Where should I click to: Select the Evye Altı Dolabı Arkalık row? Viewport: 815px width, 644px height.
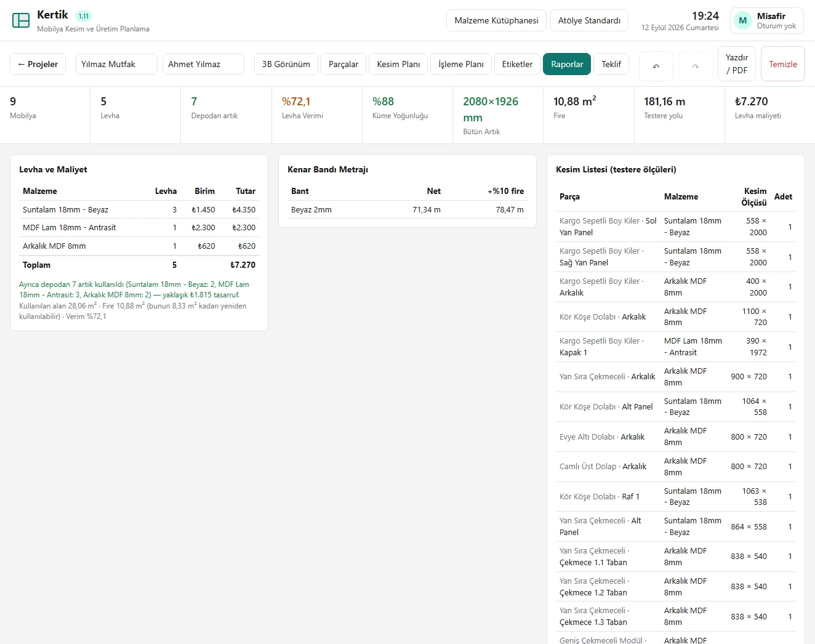click(676, 437)
